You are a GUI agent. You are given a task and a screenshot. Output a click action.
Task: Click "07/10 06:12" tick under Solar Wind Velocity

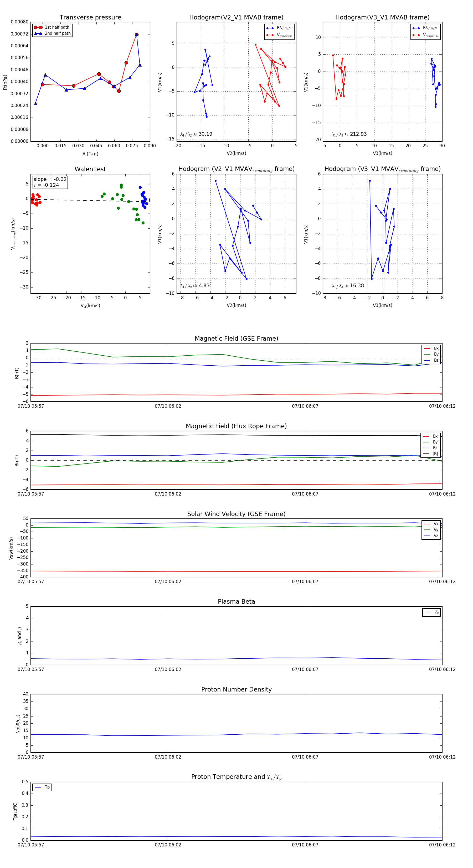coord(442,582)
